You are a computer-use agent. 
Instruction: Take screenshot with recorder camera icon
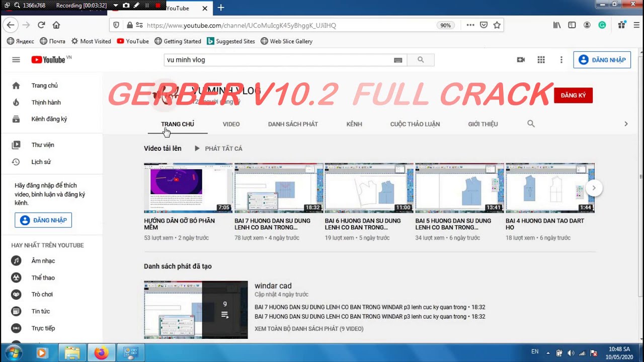coord(126,6)
